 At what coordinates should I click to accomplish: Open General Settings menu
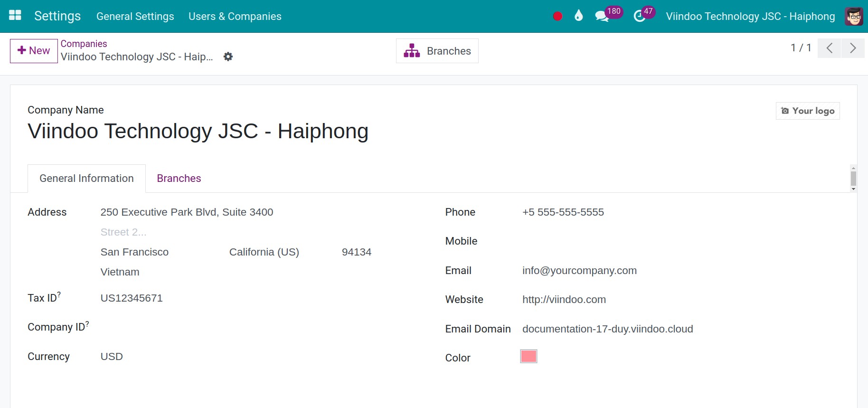[x=135, y=16]
